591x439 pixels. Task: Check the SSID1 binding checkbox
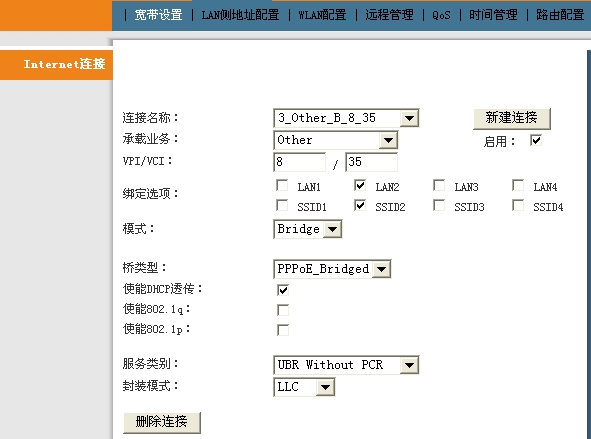click(282, 205)
